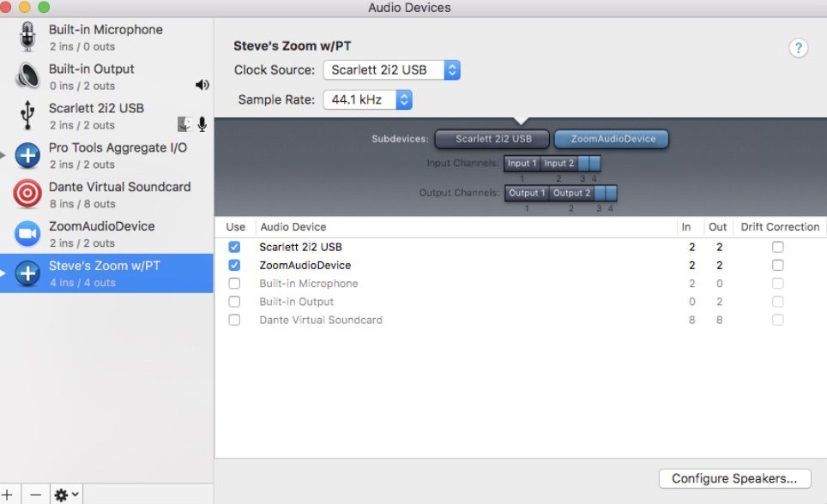The height and width of the screenshot is (504, 827).
Task: Select Built-in Microphone in device list
Action: click(x=106, y=38)
